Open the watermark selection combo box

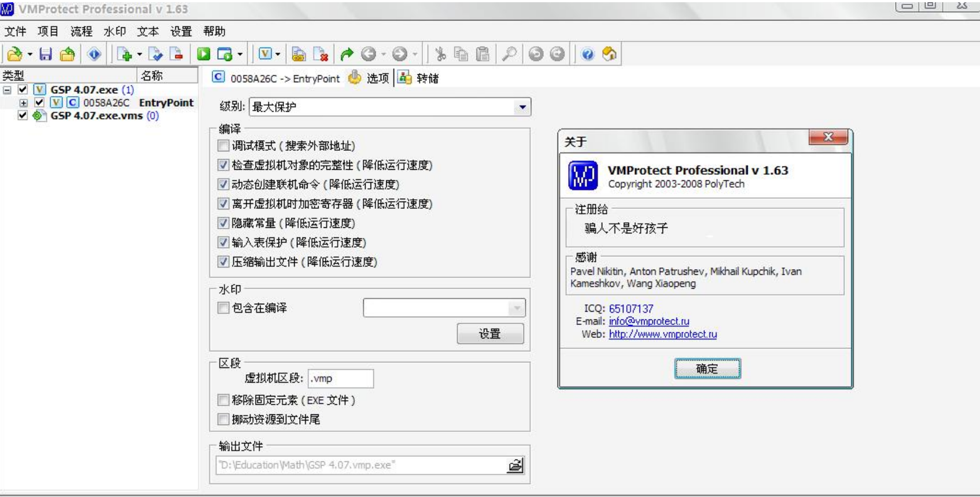[444, 308]
